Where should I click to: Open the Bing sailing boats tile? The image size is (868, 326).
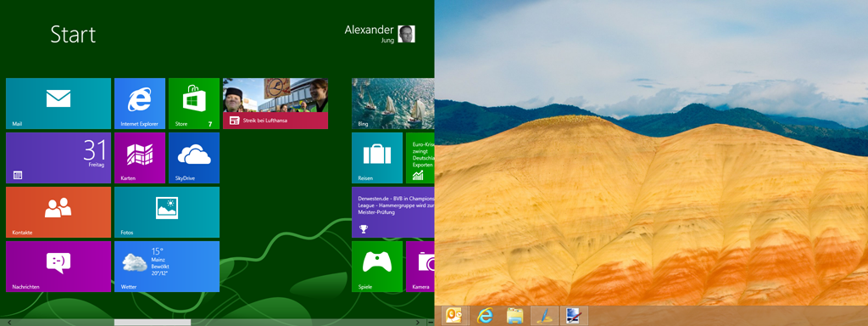coord(393,104)
